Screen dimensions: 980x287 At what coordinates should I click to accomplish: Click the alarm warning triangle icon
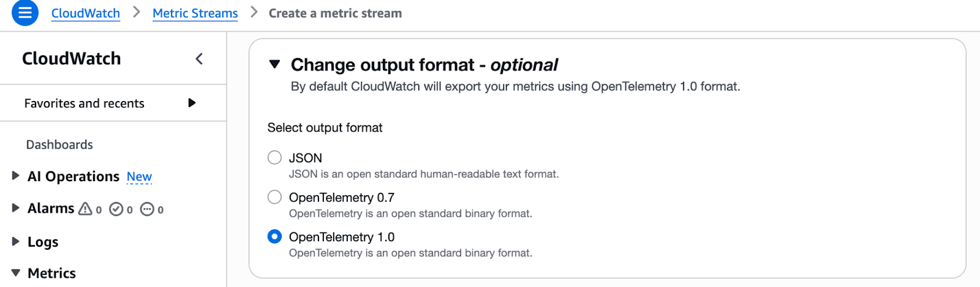(85, 209)
